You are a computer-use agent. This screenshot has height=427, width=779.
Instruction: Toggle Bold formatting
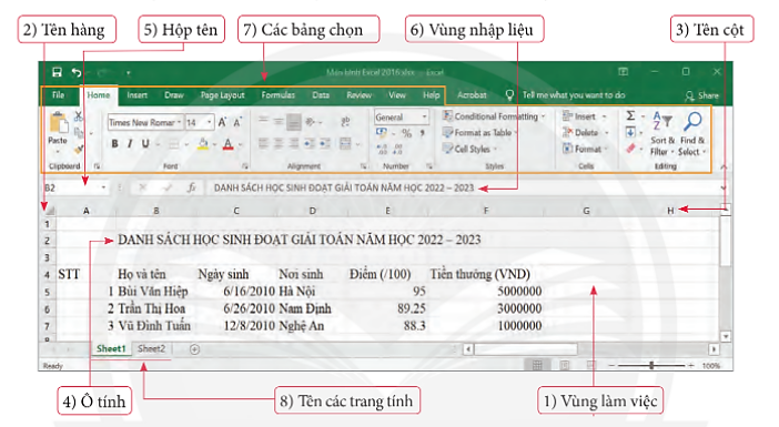coord(115,143)
